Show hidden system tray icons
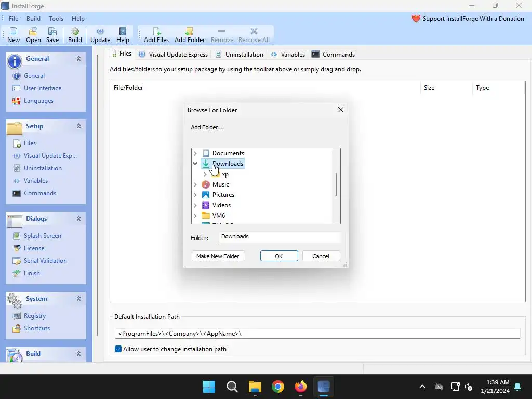The height and width of the screenshot is (399, 532). [422, 387]
